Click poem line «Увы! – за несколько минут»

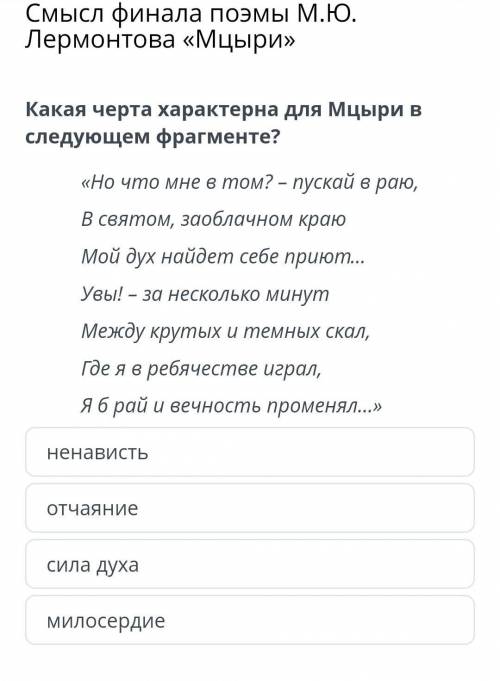[205, 294]
